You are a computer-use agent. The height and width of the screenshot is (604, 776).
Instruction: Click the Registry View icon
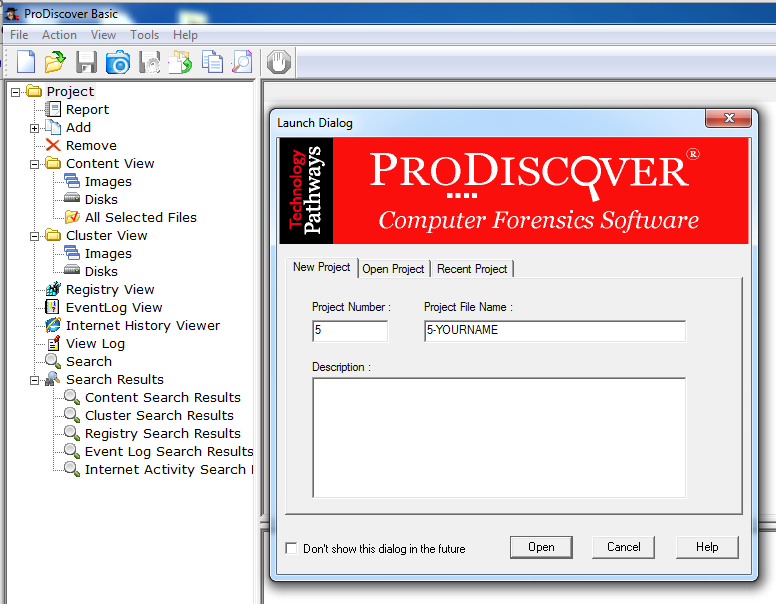(52, 289)
